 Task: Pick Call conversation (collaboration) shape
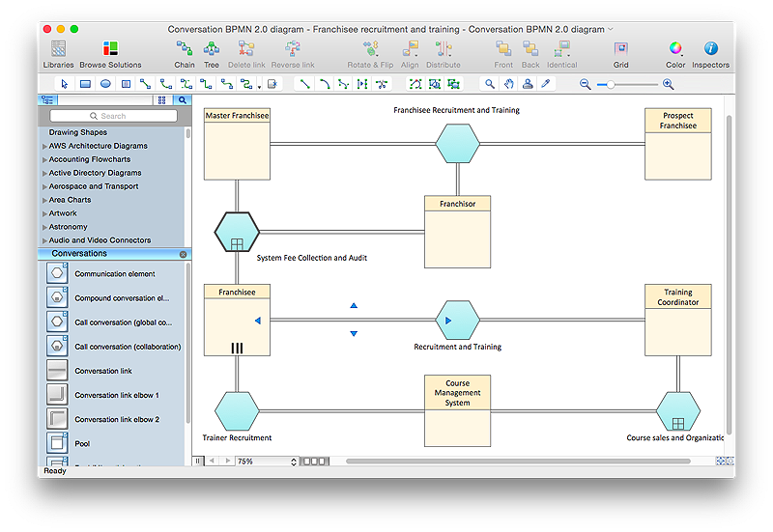57,346
